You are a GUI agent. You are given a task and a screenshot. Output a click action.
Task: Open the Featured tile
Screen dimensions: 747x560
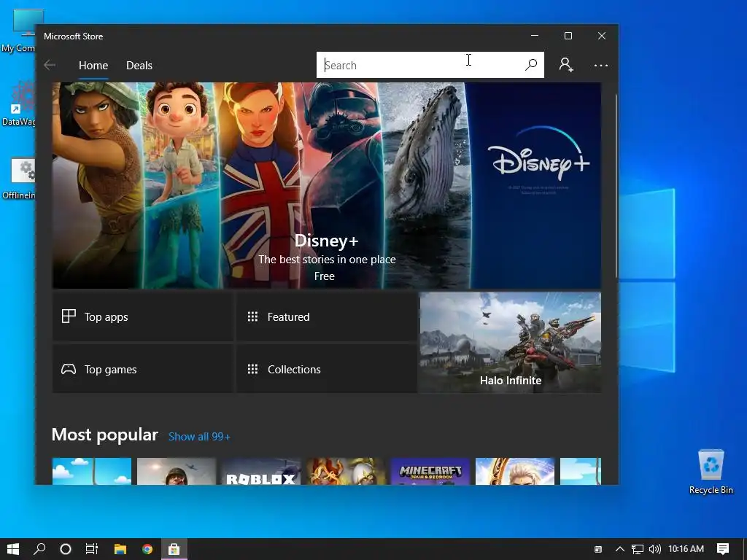coord(327,316)
